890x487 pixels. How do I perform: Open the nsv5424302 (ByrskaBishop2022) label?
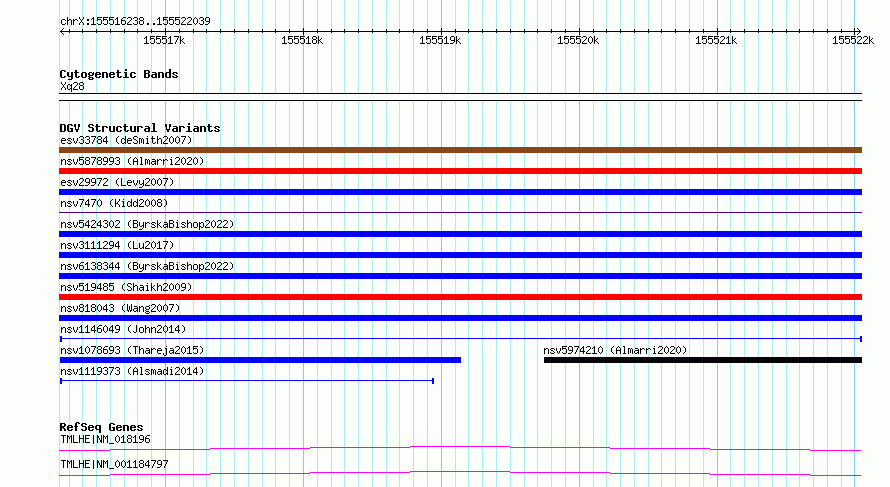(x=147, y=224)
